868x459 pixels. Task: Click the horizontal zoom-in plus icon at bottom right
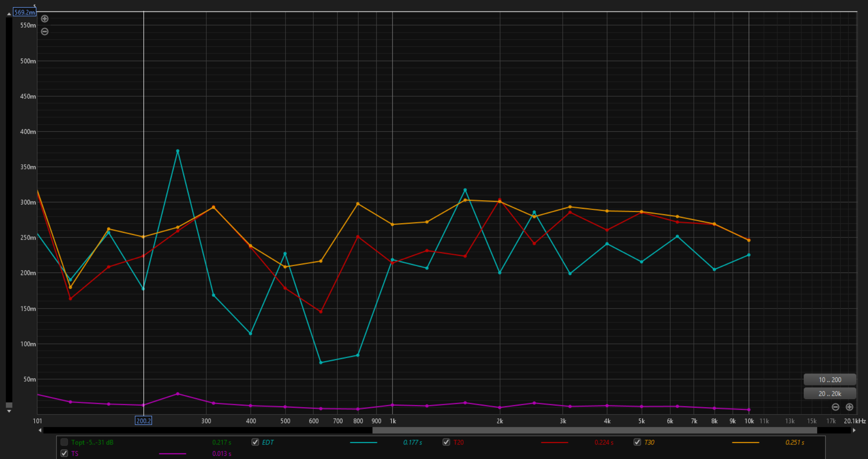849,407
